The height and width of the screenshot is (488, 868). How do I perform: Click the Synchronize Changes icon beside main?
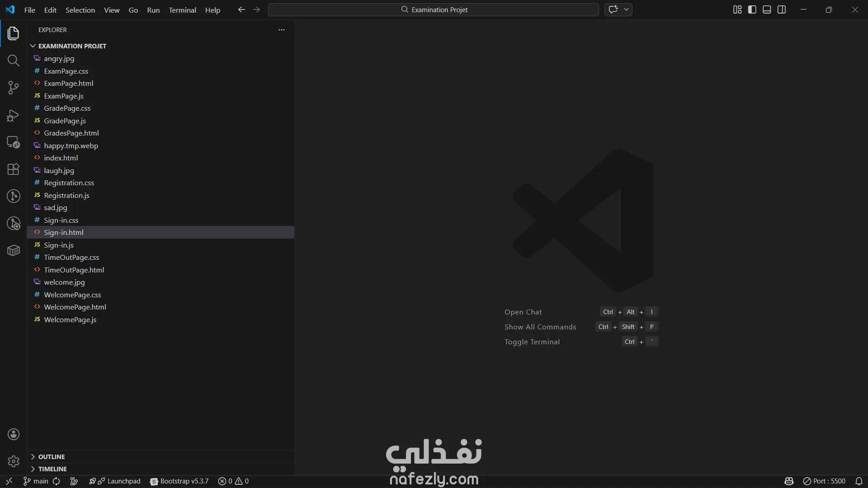pos(57,481)
